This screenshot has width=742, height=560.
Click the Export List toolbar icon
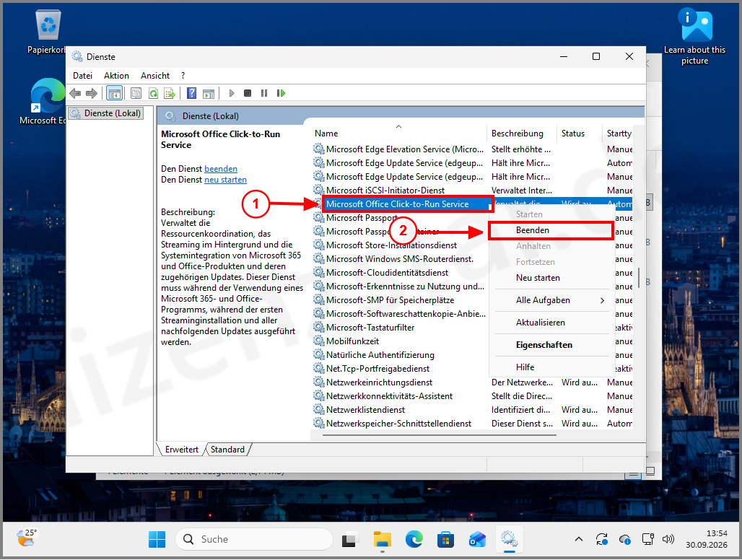pyautogui.click(x=170, y=93)
